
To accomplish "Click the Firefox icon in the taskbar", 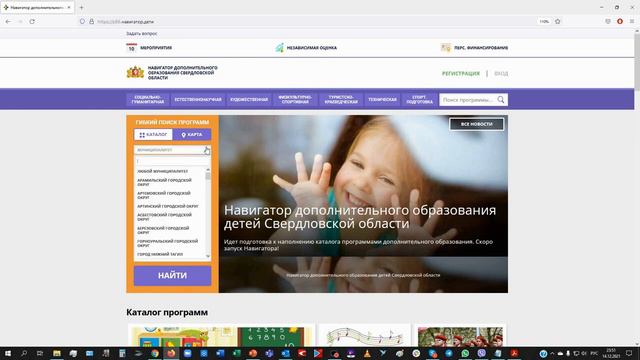I will point(171,353).
